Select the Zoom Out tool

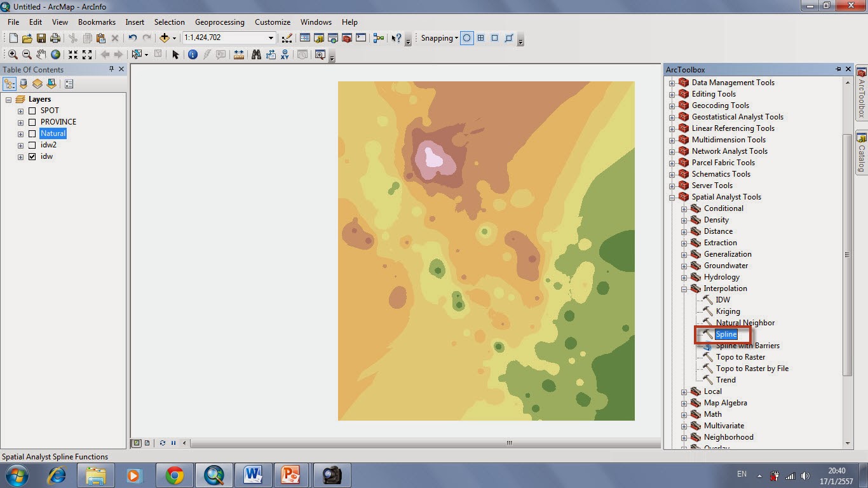(27, 55)
